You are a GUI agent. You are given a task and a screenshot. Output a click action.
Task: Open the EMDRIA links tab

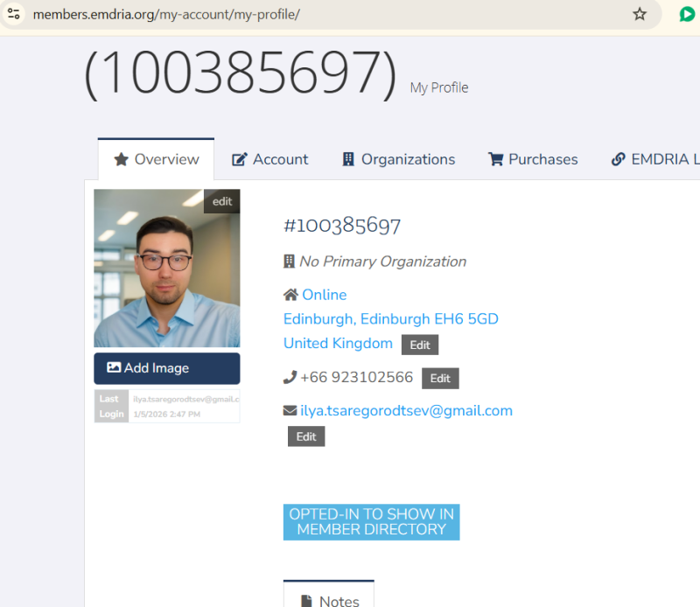click(655, 159)
